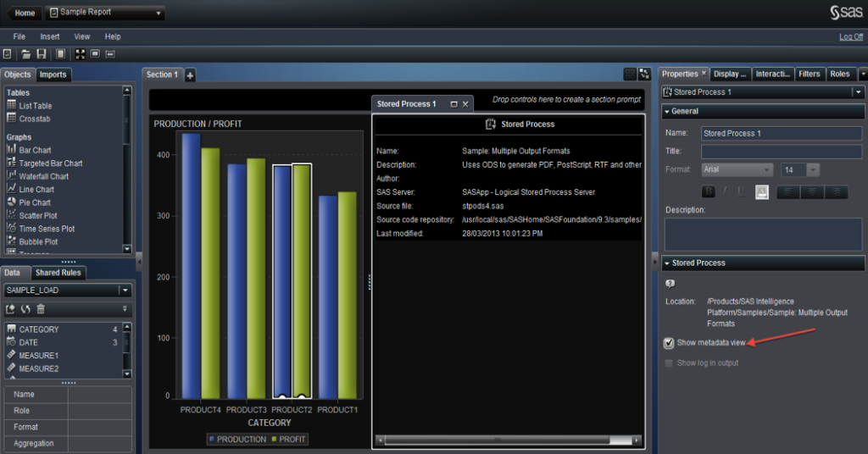The height and width of the screenshot is (454, 868).
Task: Select the Scatter Plot icon
Action: (x=11, y=214)
